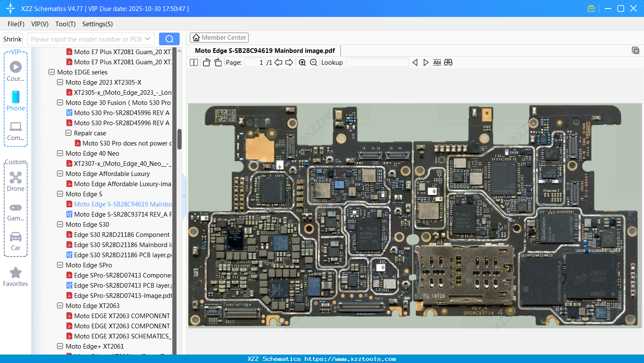Zoom in on the PDF page
Viewport: 644px width, 363px height.
tap(302, 62)
